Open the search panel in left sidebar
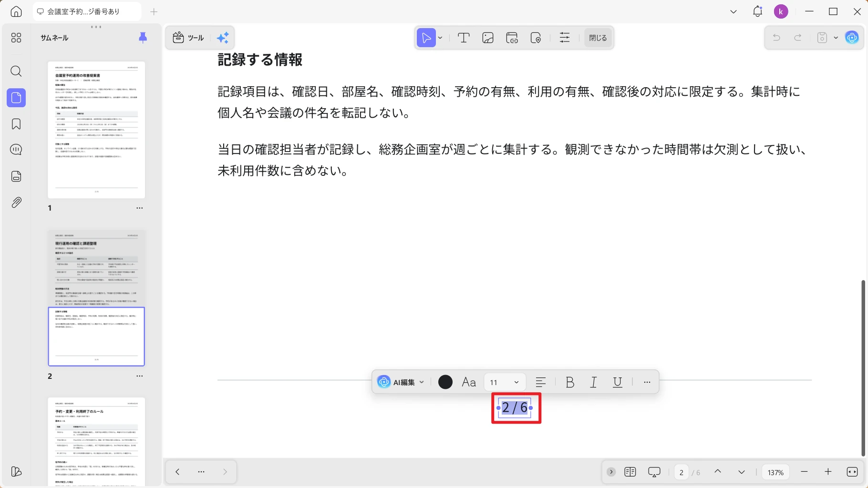 coord(16,71)
